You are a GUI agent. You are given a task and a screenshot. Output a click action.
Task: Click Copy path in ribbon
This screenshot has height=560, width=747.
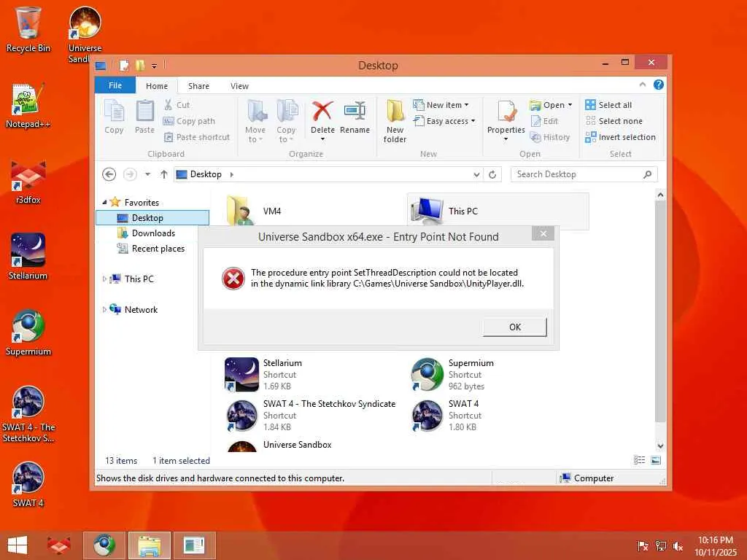click(x=189, y=121)
